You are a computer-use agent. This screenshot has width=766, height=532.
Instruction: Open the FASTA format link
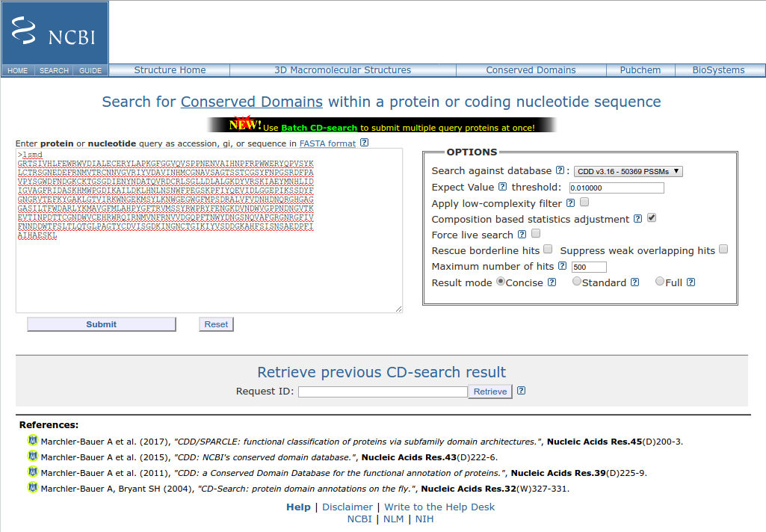pos(327,143)
